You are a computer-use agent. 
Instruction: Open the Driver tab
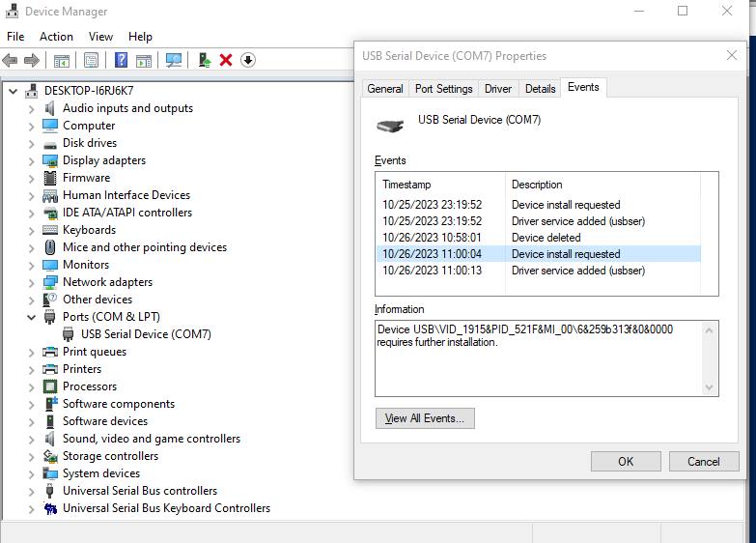coord(498,89)
